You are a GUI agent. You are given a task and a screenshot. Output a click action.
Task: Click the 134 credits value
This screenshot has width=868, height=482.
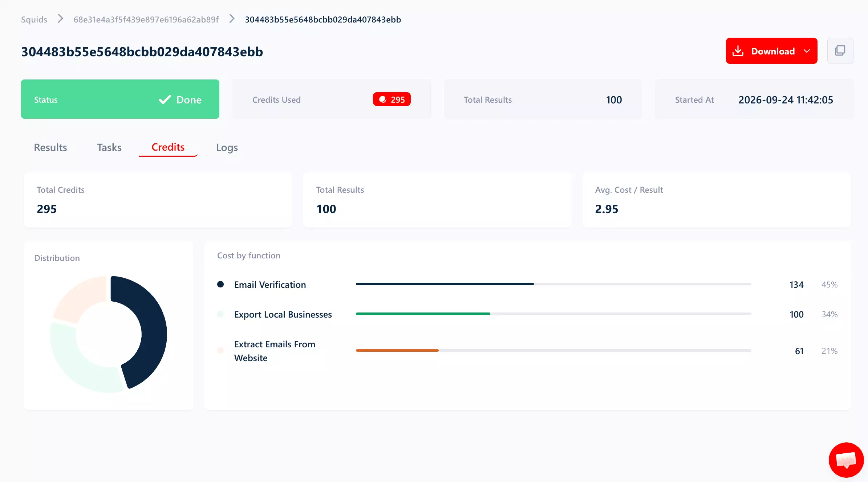[796, 285]
